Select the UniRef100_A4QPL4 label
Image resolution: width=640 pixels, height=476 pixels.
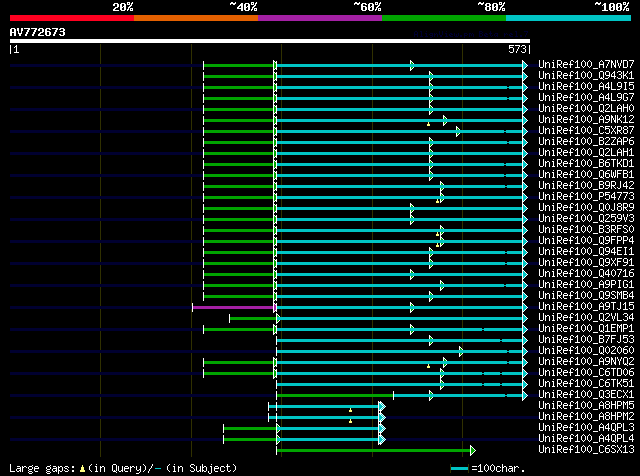[586, 439]
